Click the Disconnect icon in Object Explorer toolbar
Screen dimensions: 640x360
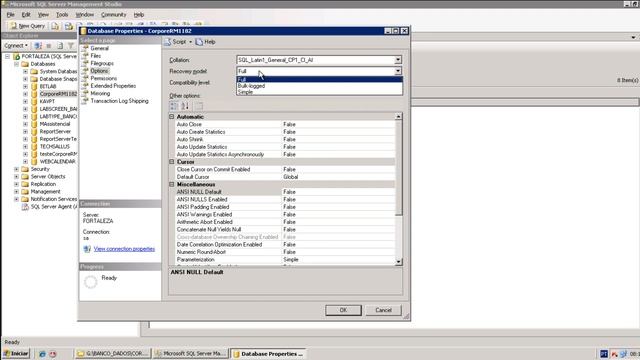click(38, 46)
